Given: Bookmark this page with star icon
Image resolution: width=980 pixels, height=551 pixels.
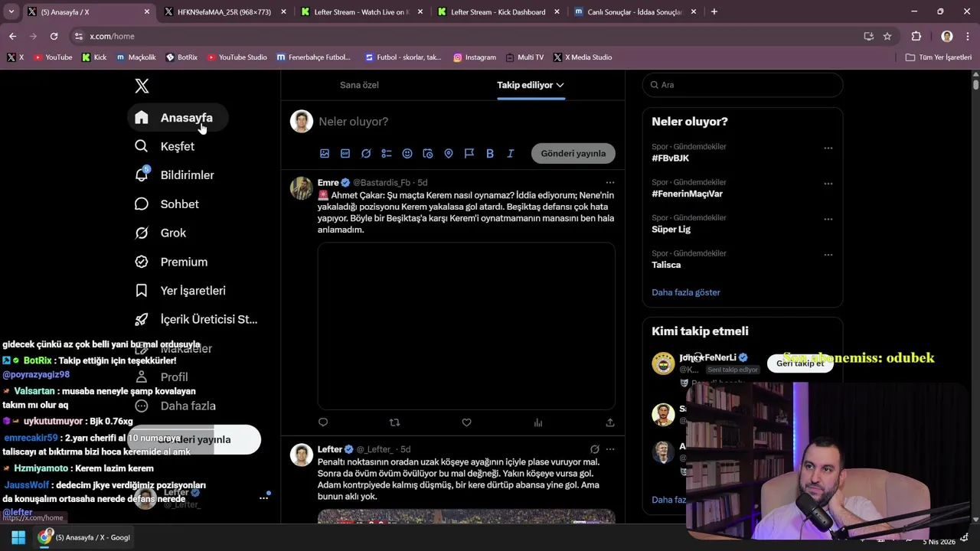Looking at the screenshot, I should tap(887, 36).
